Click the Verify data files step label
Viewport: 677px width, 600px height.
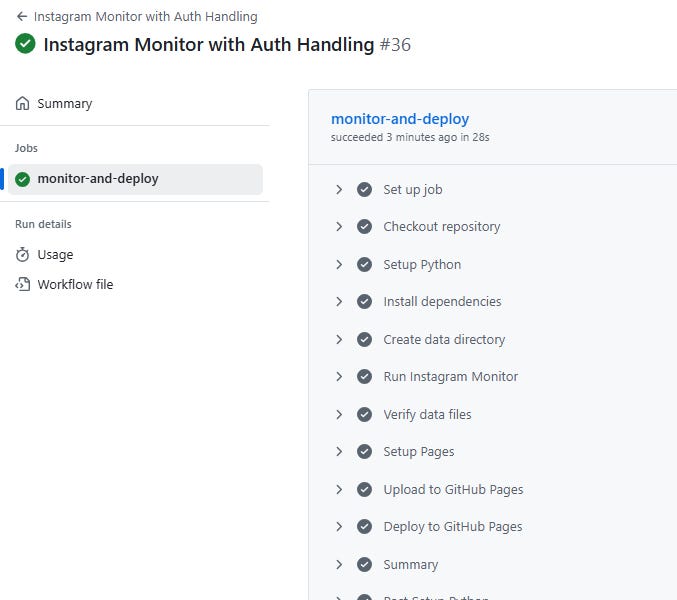[x=427, y=415]
